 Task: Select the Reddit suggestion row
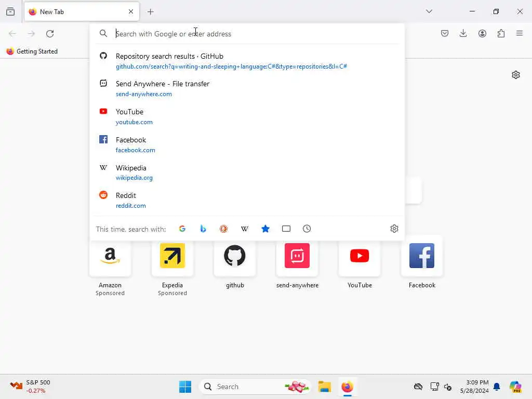[x=247, y=200]
